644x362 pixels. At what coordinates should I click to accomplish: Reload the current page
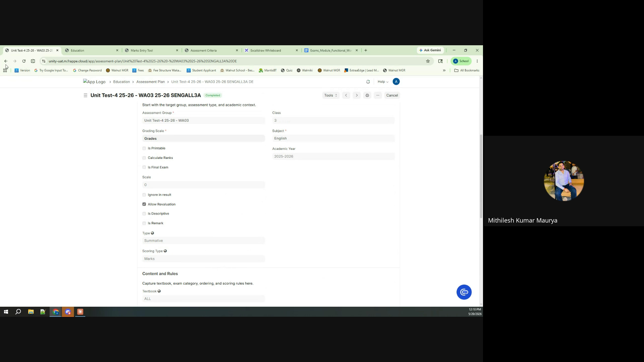click(24, 61)
